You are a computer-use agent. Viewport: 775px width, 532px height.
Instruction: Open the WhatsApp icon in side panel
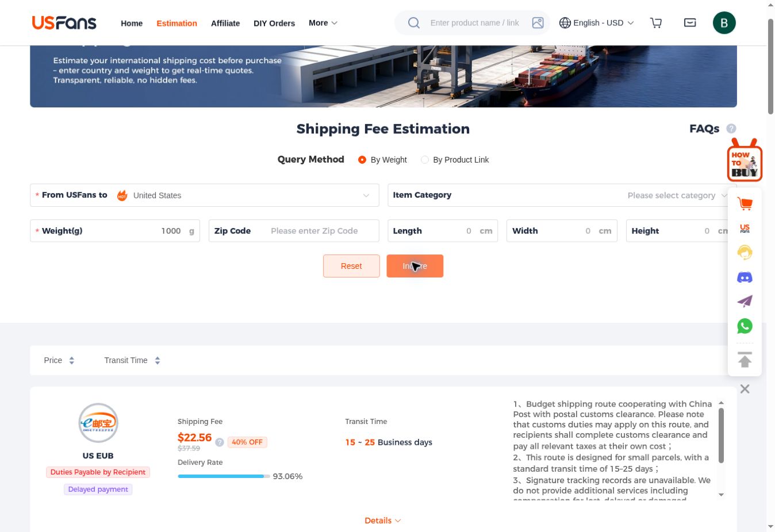click(745, 326)
